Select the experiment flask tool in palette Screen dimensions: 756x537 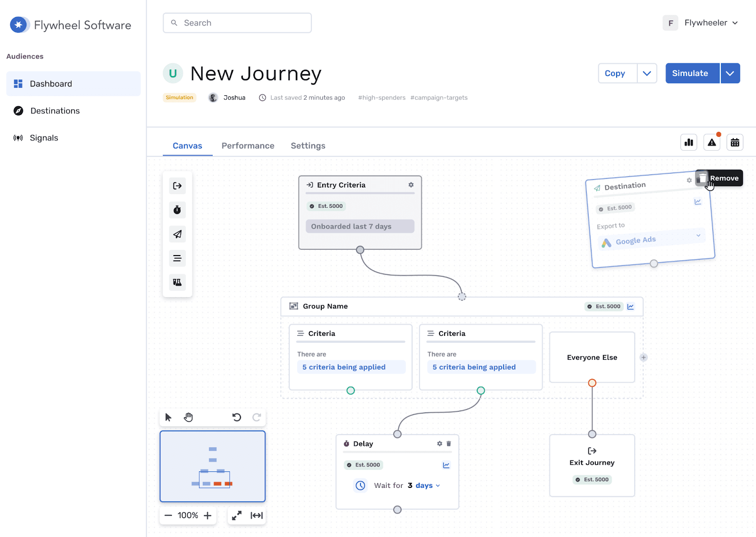tap(177, 282)
